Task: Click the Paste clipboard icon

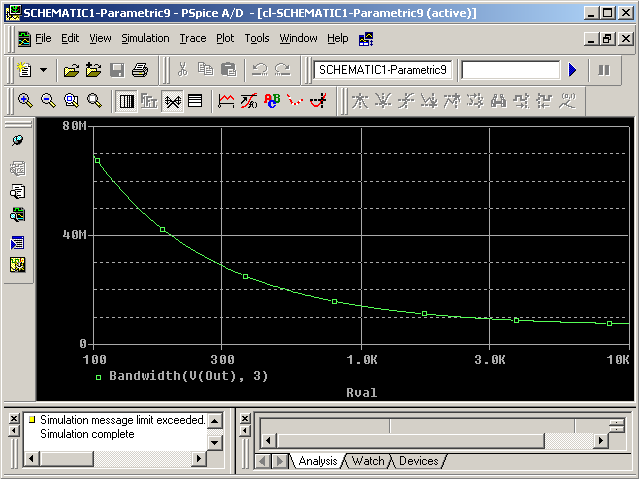Action: point(228,70)
